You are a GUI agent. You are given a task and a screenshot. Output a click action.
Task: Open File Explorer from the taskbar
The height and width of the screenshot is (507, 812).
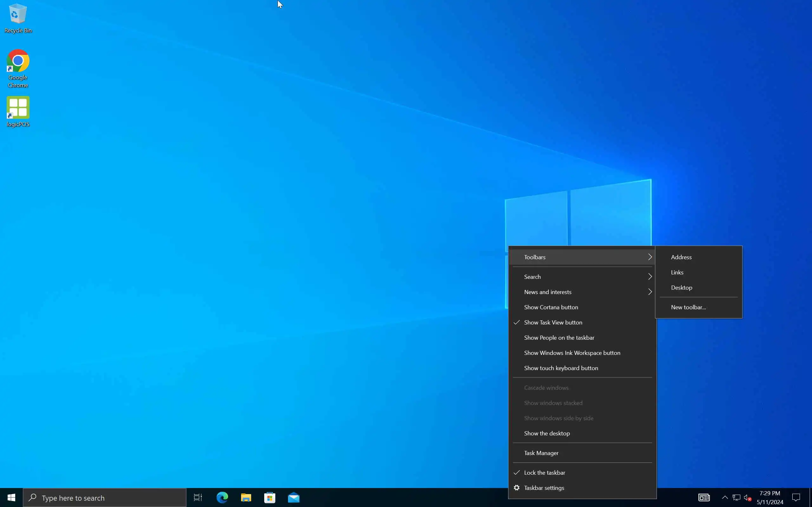(x=246, y=497)
